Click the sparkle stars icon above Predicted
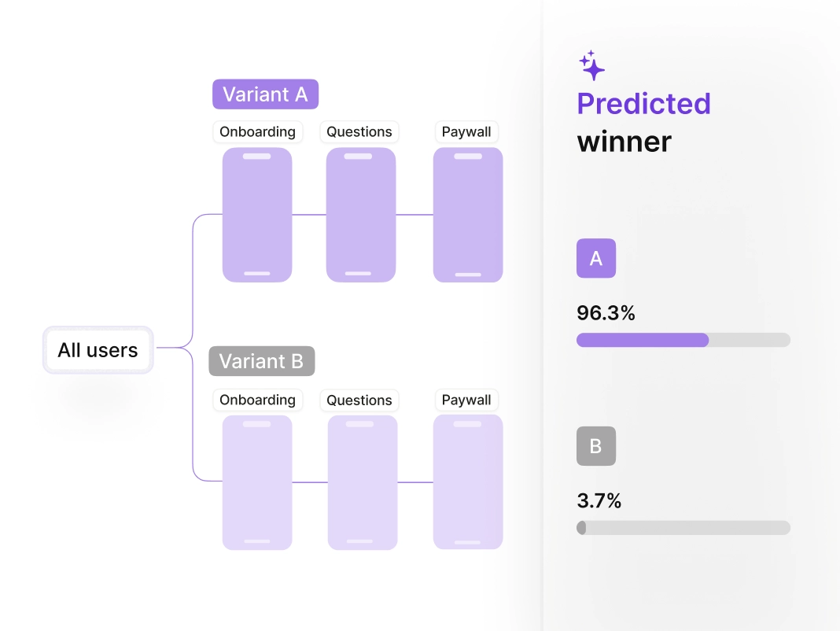The height and width of the screenshot is (631, 840). [591, 65]
